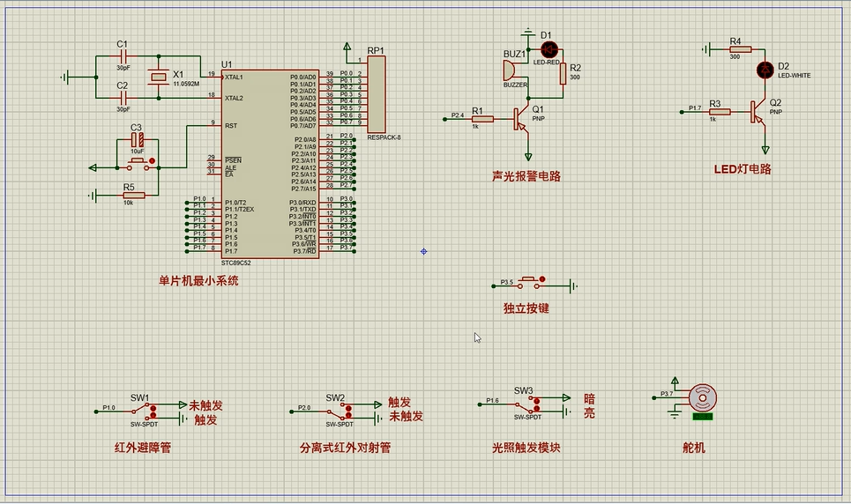Image resolution: width=851 pixels, height=504 pixels.
Task: Select the 声光报警电路 text label
Action: click(526, 176)
